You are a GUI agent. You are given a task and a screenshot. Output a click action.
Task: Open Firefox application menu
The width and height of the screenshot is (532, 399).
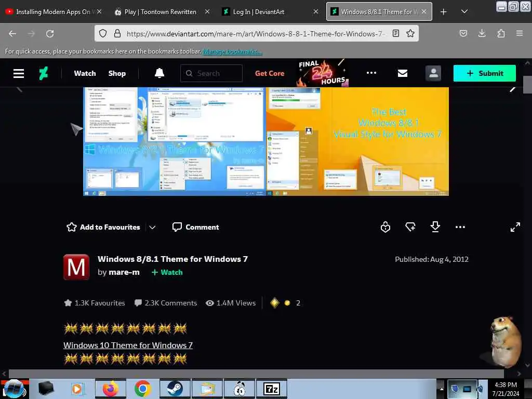(520, 33)
